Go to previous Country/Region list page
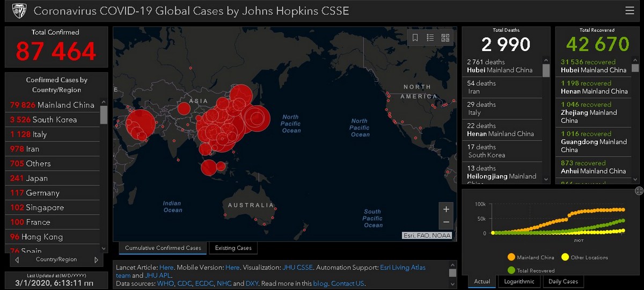 pos(17,260)
